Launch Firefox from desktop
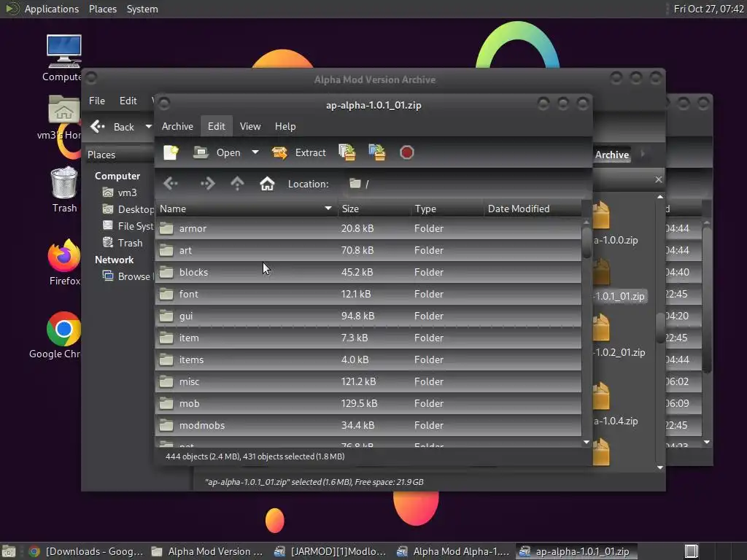This screenshot has width=747, height=560. click(64, 262)
